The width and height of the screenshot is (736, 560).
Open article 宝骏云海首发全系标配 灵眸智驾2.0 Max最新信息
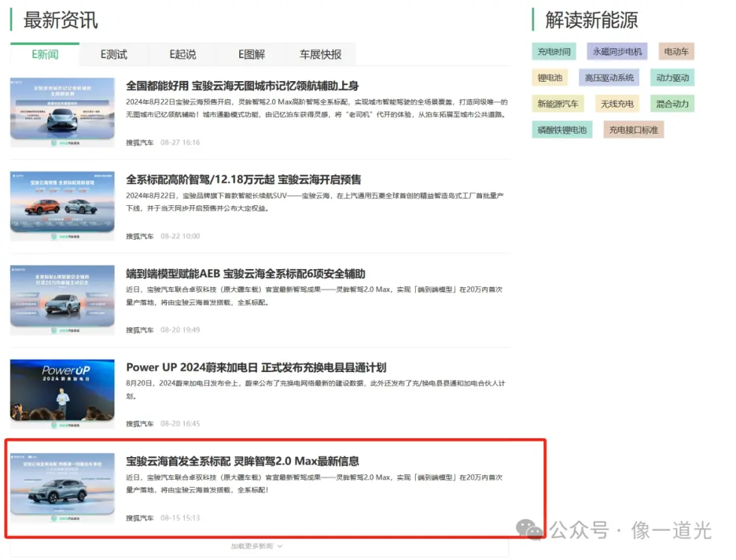coord(242,461)
